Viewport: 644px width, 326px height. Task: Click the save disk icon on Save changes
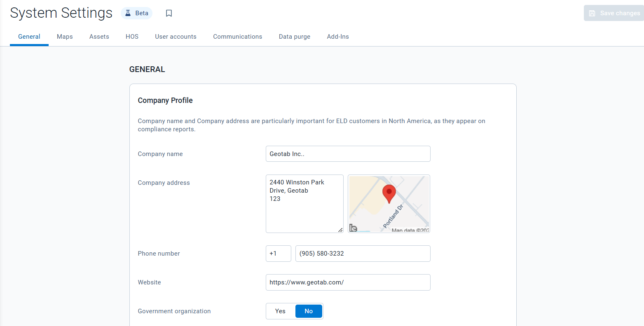(592, 13)
